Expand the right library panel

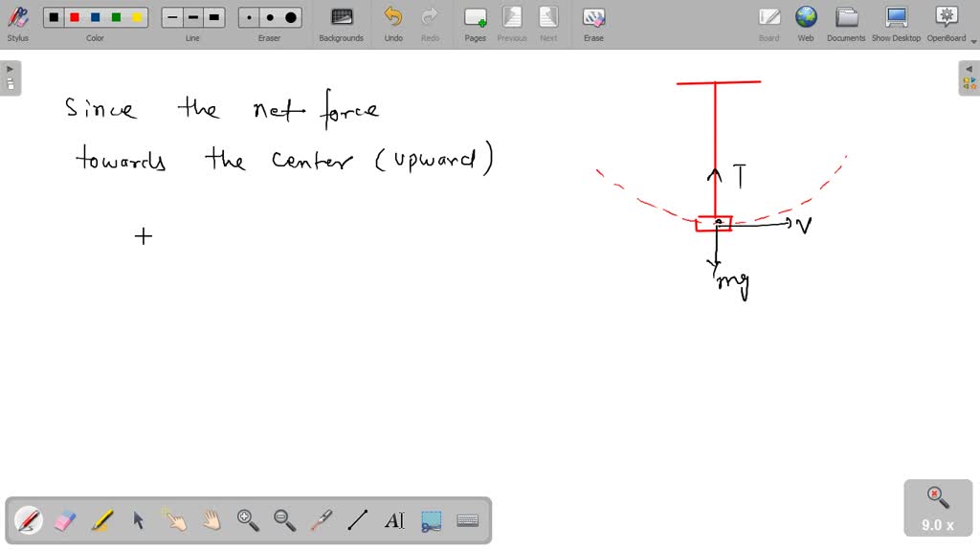tap(969, 68)
